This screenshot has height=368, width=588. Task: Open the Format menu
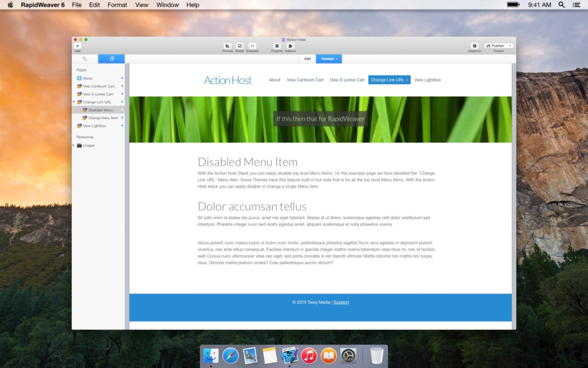click(117, 5)
